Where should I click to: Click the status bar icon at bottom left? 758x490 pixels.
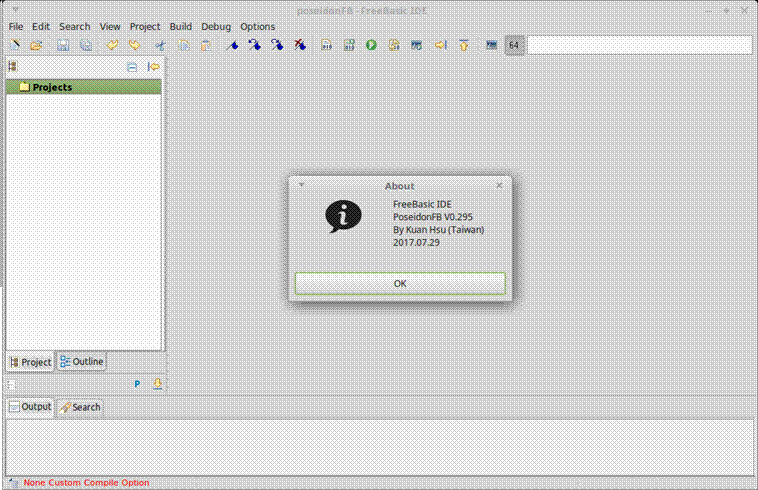(14, 483)
